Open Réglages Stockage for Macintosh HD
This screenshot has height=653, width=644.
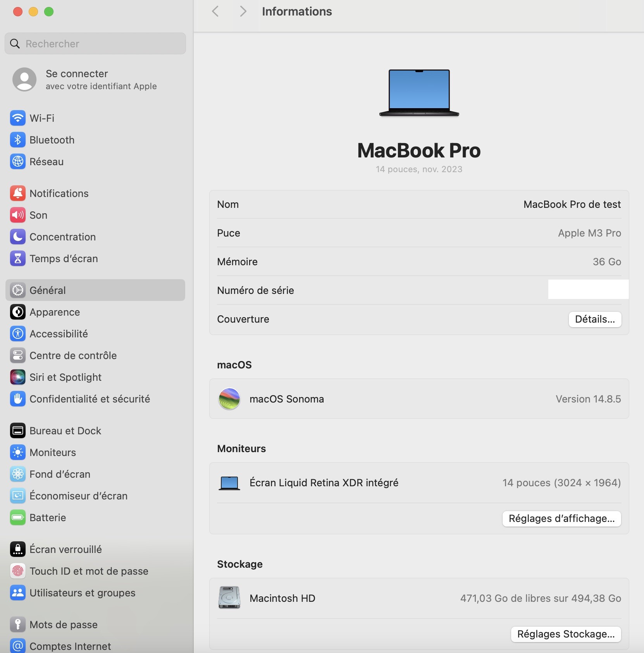[566, 634]
